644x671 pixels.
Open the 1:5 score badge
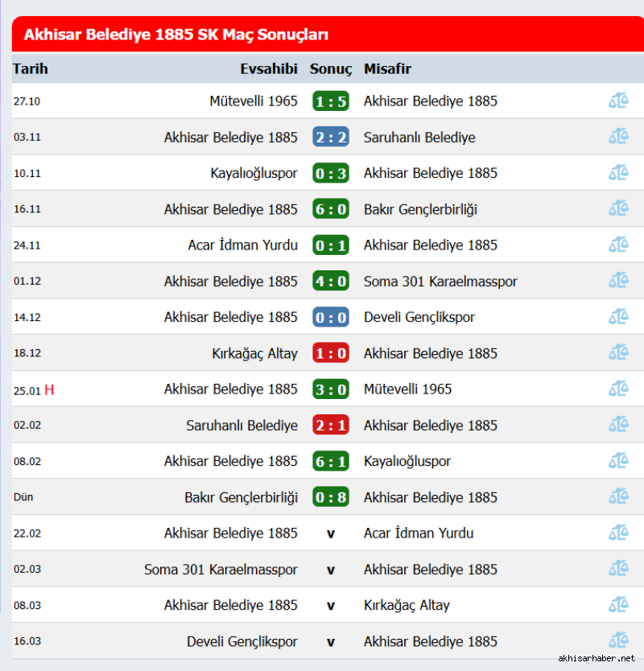point(331,101)
